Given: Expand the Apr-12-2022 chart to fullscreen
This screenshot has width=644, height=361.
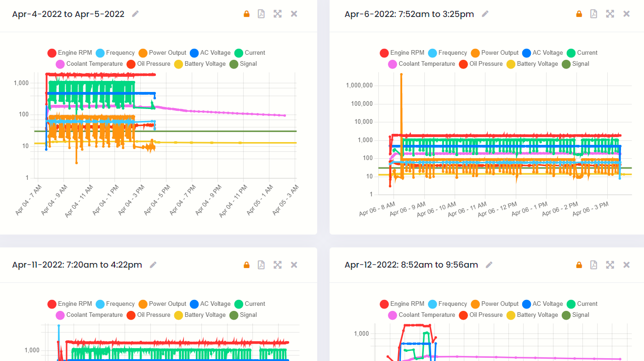Looking at the screenshot, I should (x=610, y=265).
